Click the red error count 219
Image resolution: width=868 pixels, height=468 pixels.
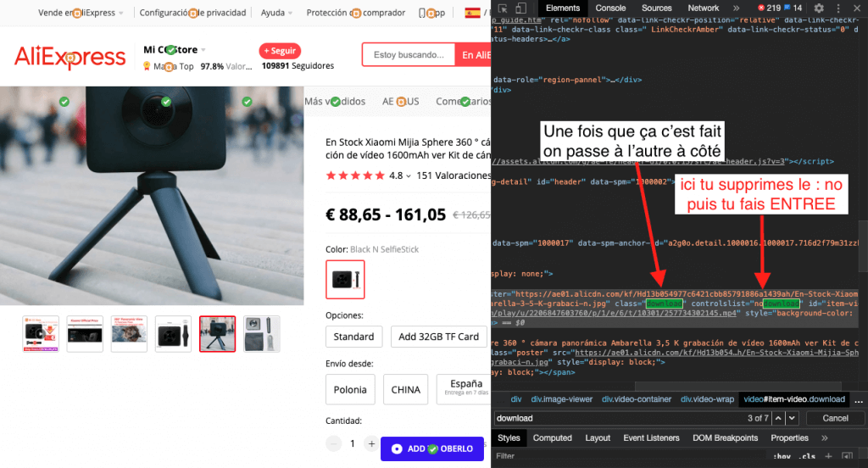pos(769,8)
